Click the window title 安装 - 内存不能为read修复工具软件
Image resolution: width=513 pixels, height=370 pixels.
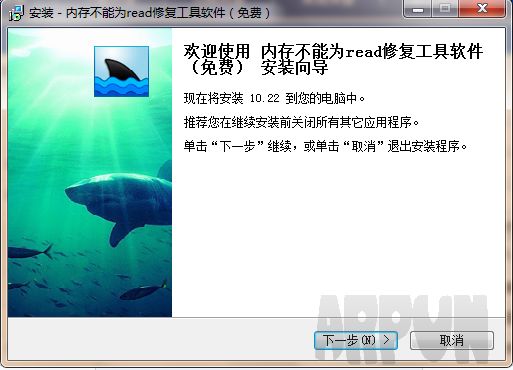coord(150,13)
